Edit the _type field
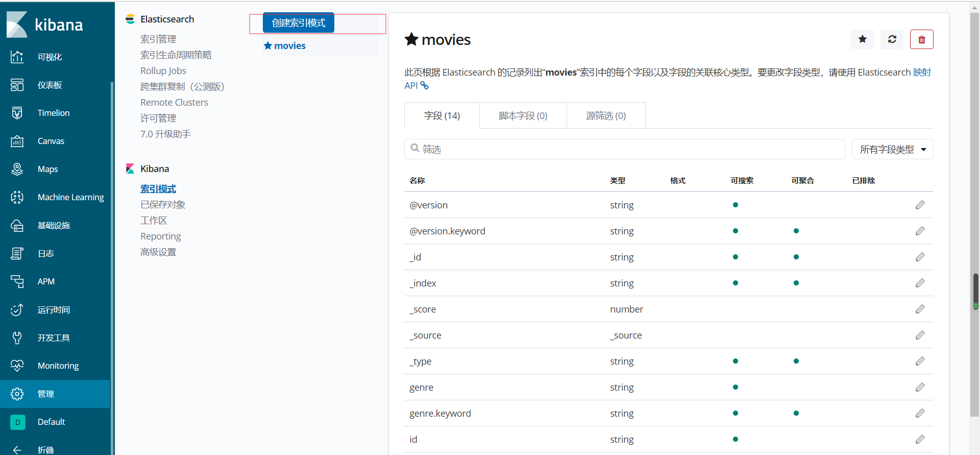 click(x=920, y=361)
